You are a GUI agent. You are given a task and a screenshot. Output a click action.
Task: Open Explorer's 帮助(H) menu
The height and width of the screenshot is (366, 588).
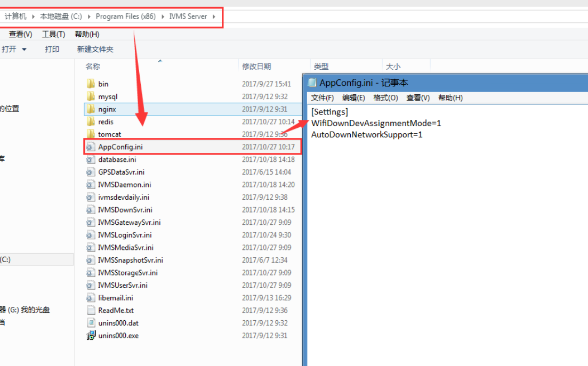pos(87,35)
